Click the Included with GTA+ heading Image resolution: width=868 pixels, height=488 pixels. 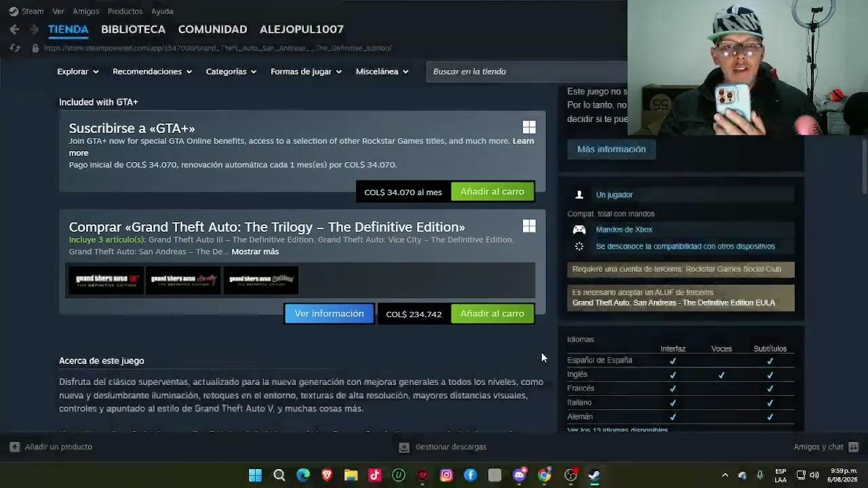point(98,102)
